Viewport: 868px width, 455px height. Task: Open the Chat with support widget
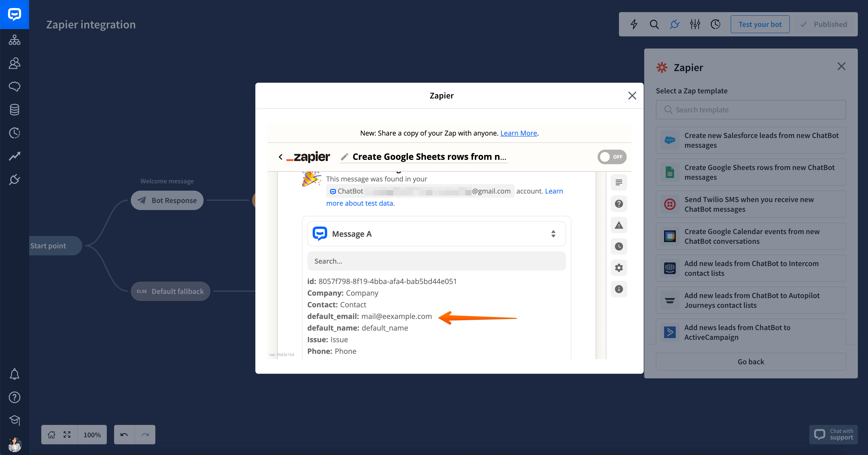[833, 434]
